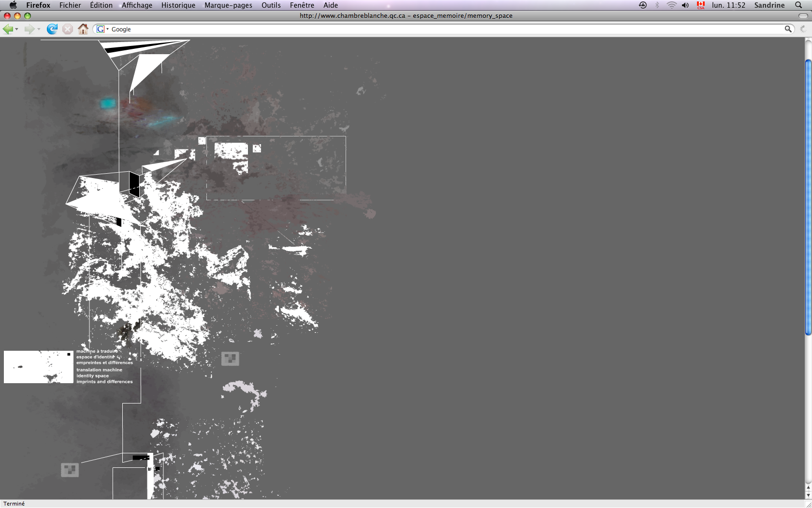Open the Marque-pages menu
This screenshot has width=812, height=508.
(x=228, y=5)
